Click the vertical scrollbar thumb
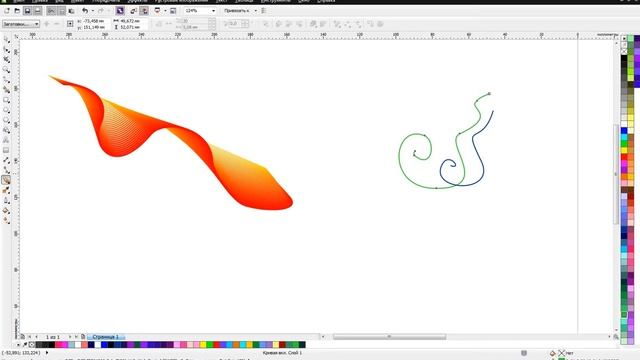The width and height of the screenshot is (640, 360). pos(616,174)
